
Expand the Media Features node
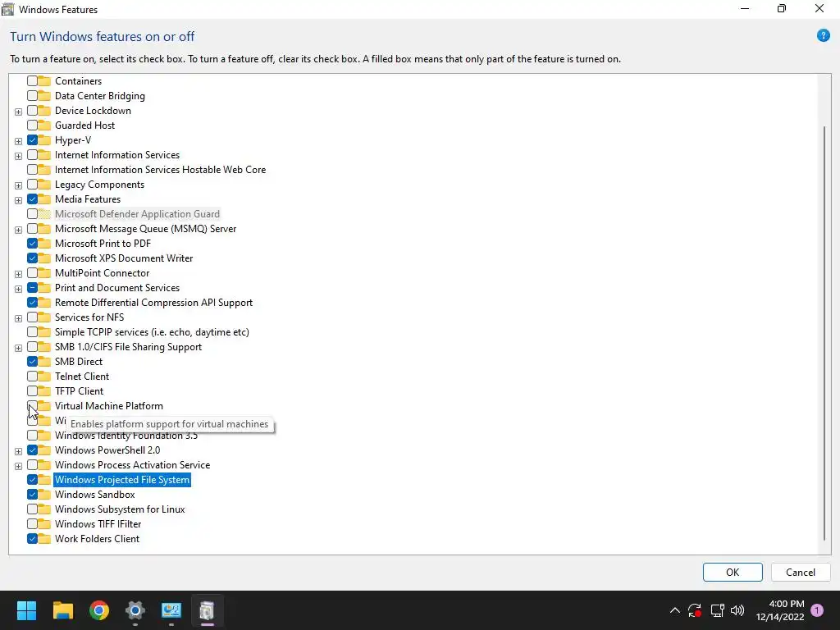[18, 200]
